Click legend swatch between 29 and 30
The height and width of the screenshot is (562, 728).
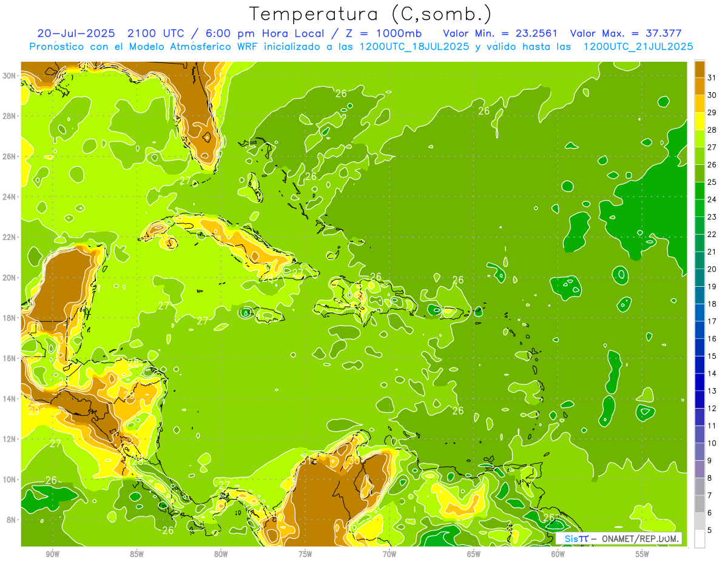click(699, 103)
